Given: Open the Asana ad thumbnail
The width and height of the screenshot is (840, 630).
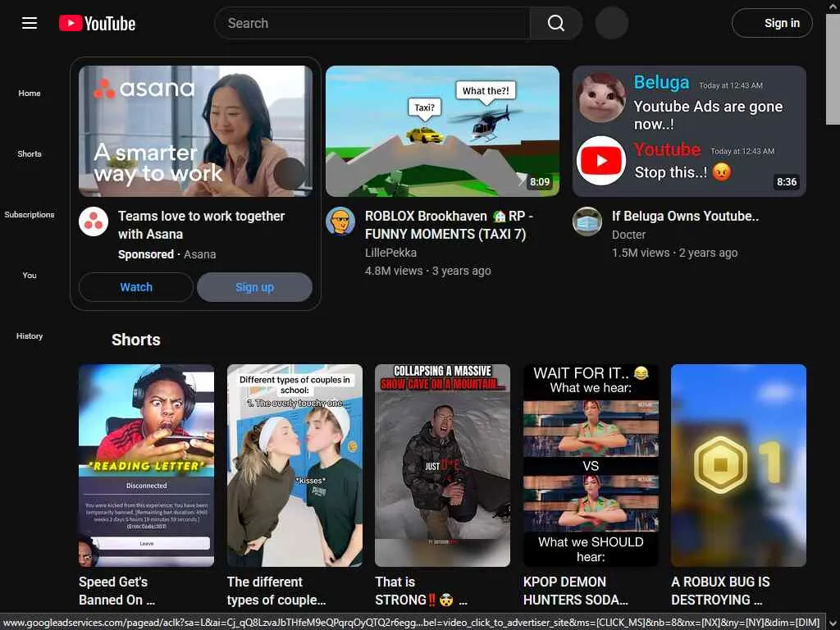Looking at the screenshot, I should click(195, 131).
